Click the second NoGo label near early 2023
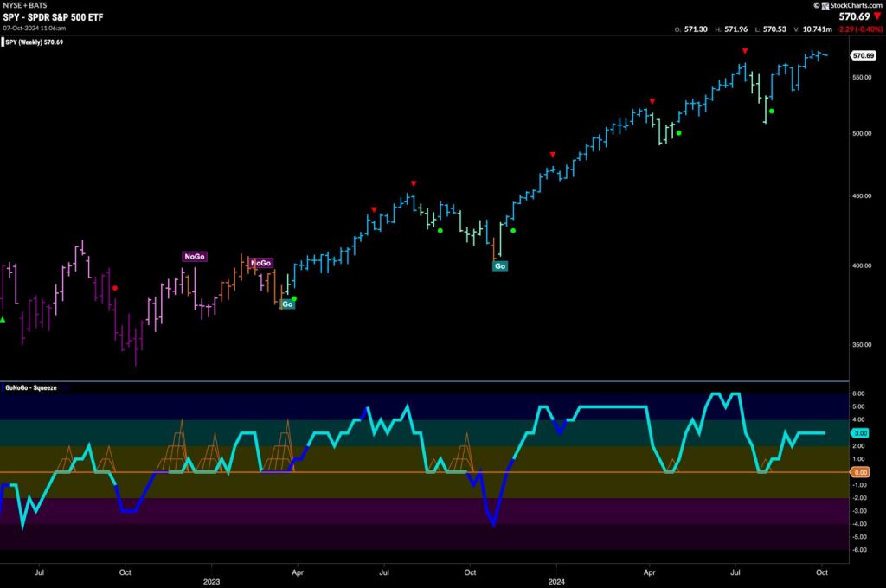Image resolution: width=886 pixels, height=588 pixels. [261, 263]
